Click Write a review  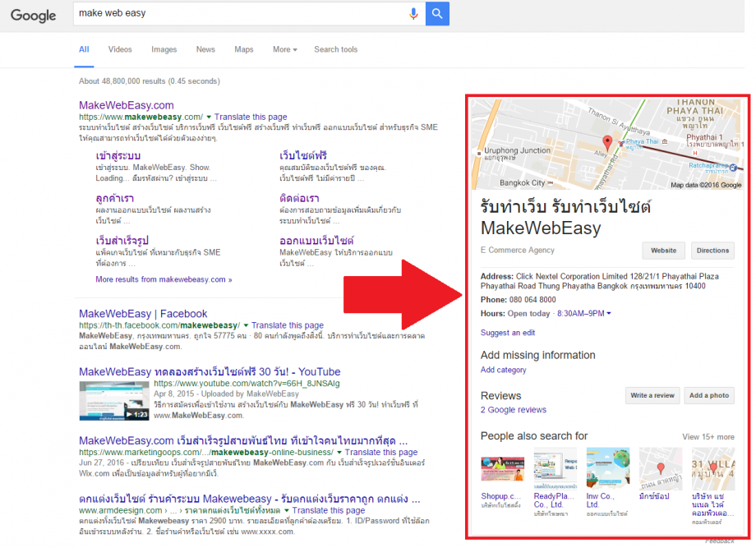click(x=652, y=395)
